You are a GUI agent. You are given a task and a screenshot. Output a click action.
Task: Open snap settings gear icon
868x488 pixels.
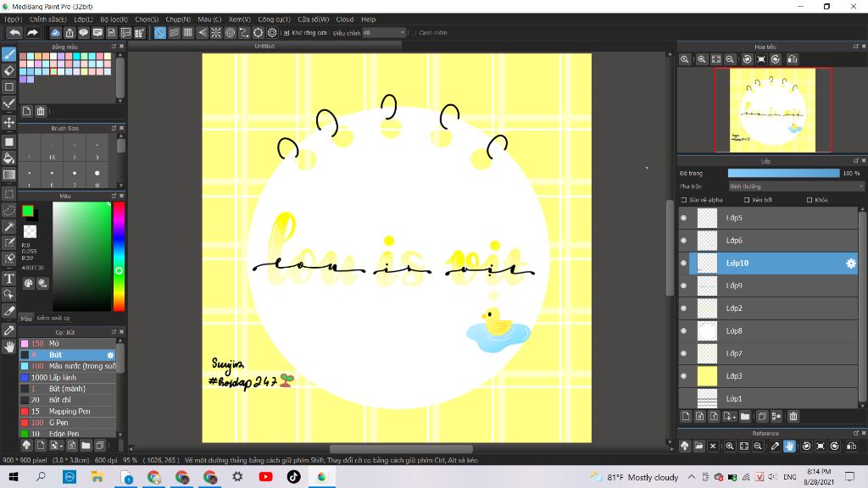point(272,33)
